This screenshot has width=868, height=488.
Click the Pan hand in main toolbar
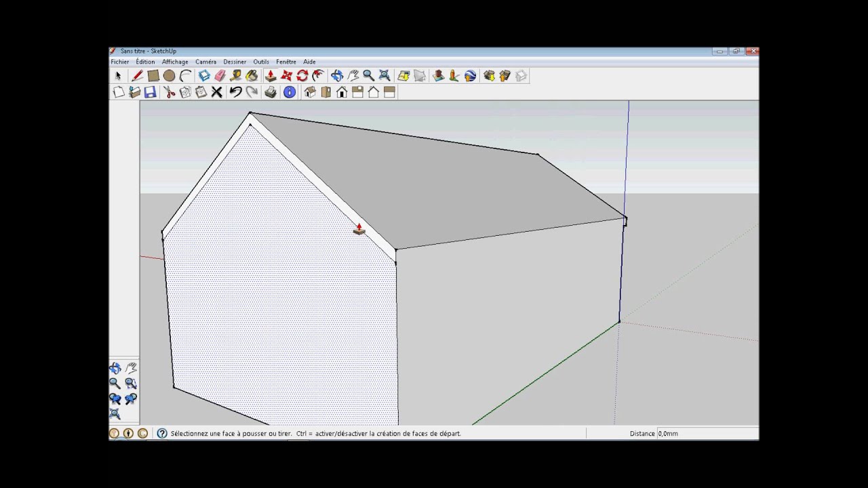(353, 76)
